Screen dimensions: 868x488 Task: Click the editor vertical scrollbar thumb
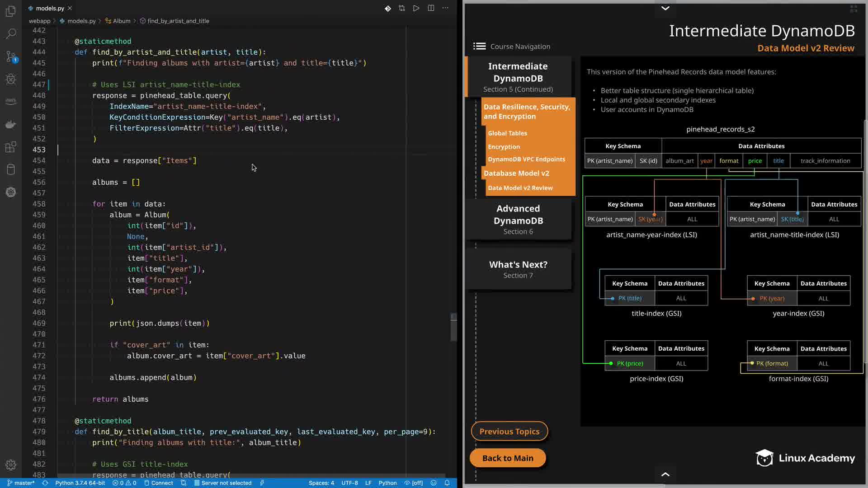click(x=453, y=328)
